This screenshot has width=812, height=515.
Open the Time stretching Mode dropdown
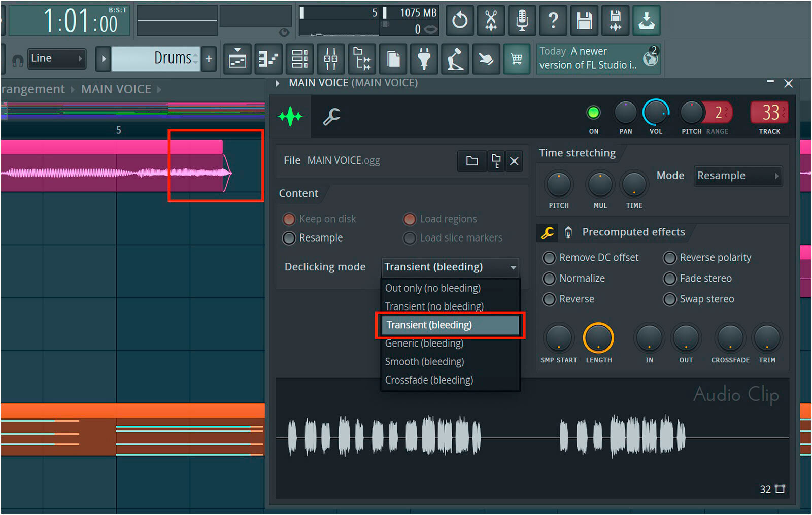tap(738, 176)
